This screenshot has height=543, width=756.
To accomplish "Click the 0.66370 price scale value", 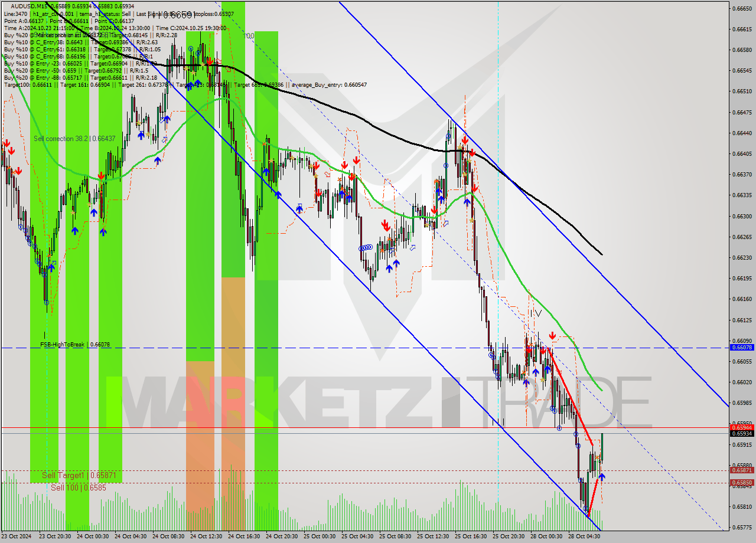I will 743,174.
